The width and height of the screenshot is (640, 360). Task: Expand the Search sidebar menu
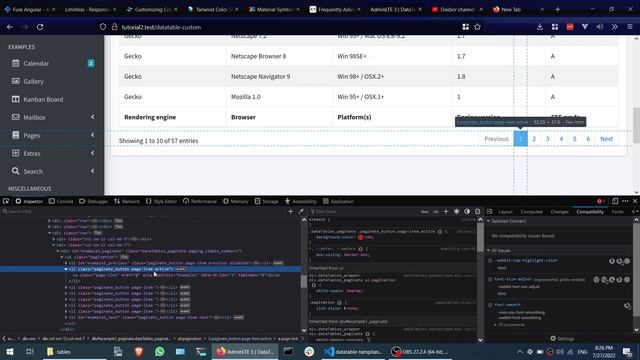pyautogui.click(x=53, y=171)
